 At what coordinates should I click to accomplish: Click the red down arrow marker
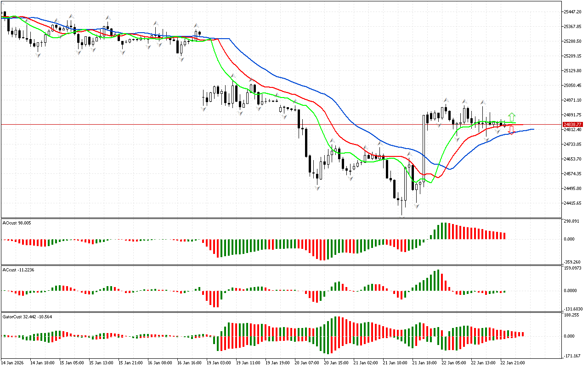pyautogui.click(x=511, y=130)
